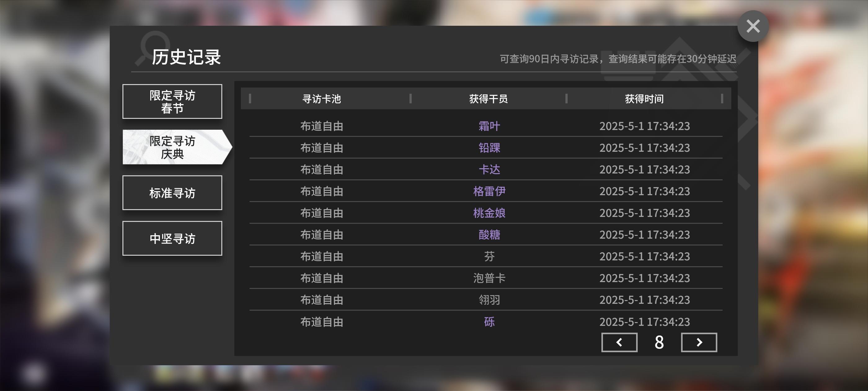Switch to the 中坚寻访 tab

point(172,238)
